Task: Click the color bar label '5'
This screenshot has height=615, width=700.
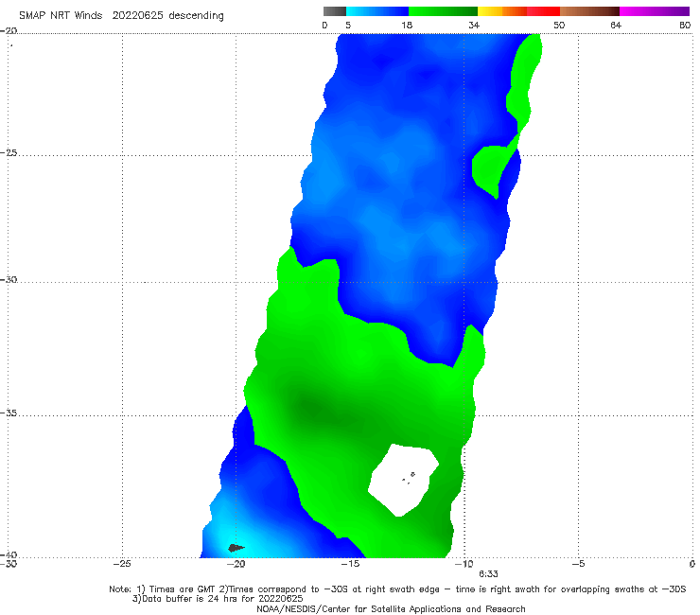Action: pyautogui.click(x=348, y=25)
